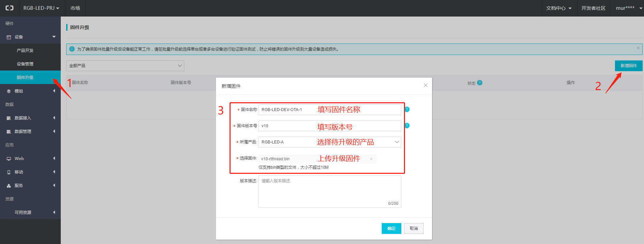Click into the 版本描述 text area
This screenshot has height=244, width=644.
[x=329, y=192]
